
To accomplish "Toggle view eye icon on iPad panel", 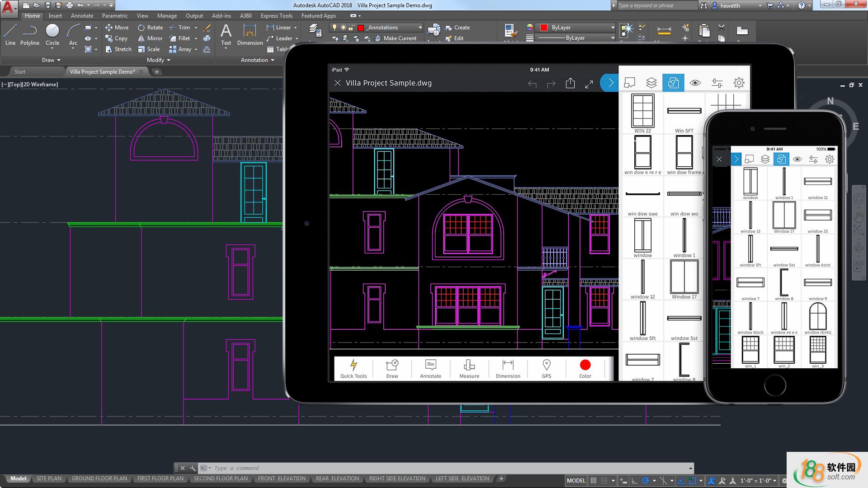I will (695, 83).
